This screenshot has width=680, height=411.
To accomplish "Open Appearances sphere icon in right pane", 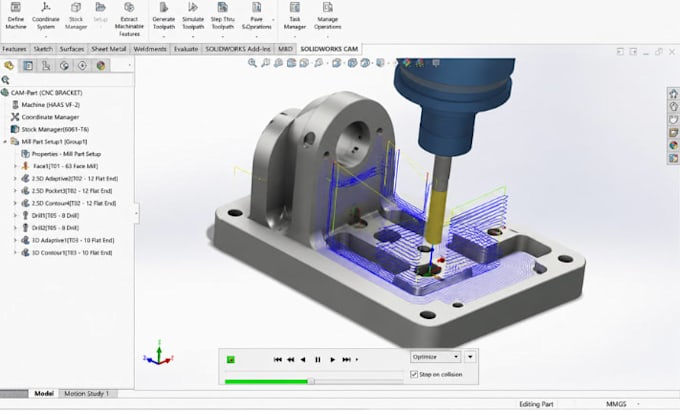I will coord(673,145).
